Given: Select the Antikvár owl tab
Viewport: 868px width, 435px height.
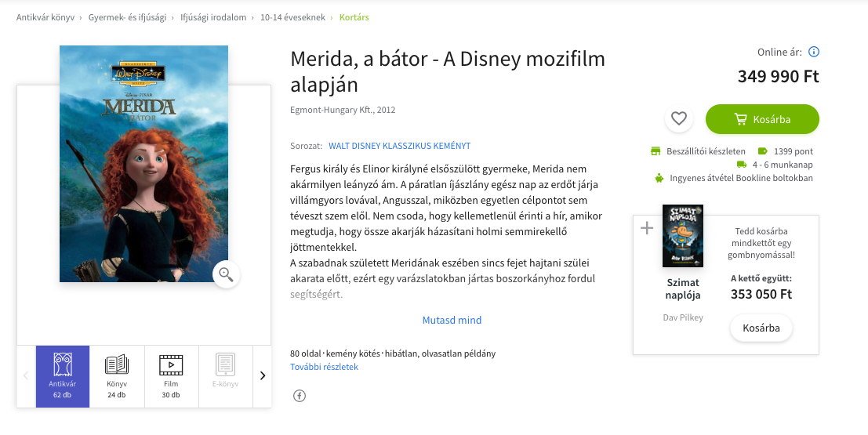Looking at the screenshot, I should point(63,376).
